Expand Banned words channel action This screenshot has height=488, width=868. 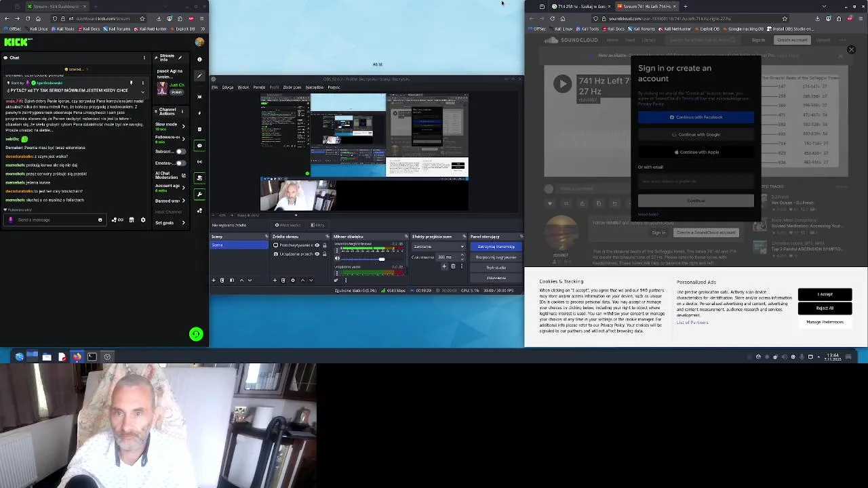point(183,201)
